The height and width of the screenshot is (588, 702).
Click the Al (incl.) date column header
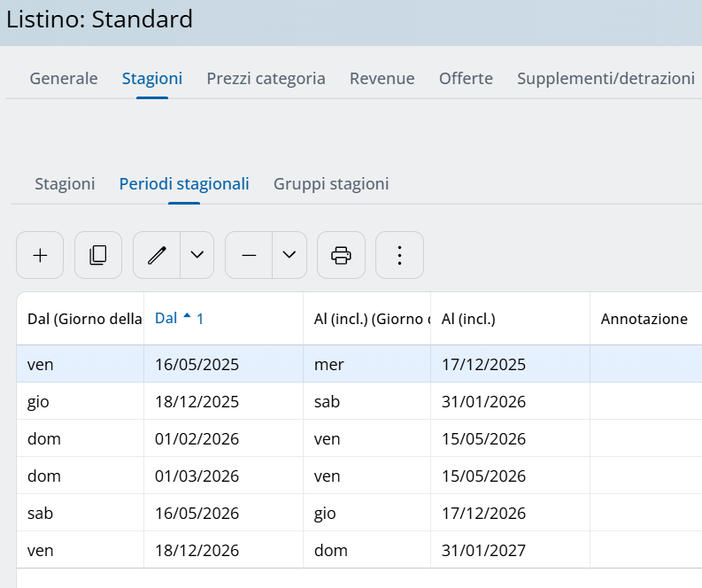tap(468, 319)
